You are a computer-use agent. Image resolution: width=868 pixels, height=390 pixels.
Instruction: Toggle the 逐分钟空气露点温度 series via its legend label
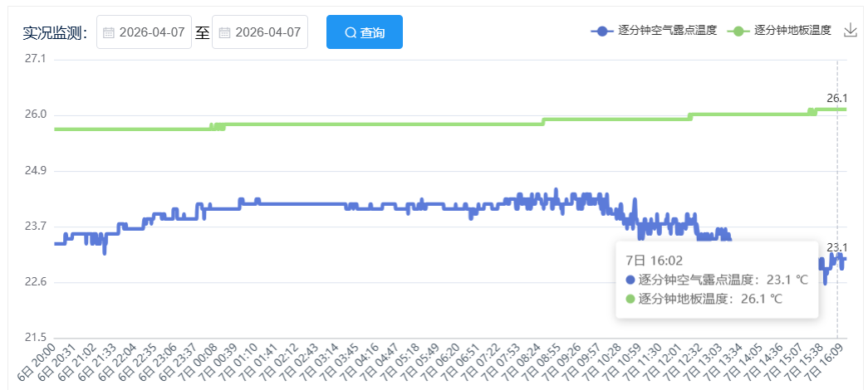click(667, 31)
